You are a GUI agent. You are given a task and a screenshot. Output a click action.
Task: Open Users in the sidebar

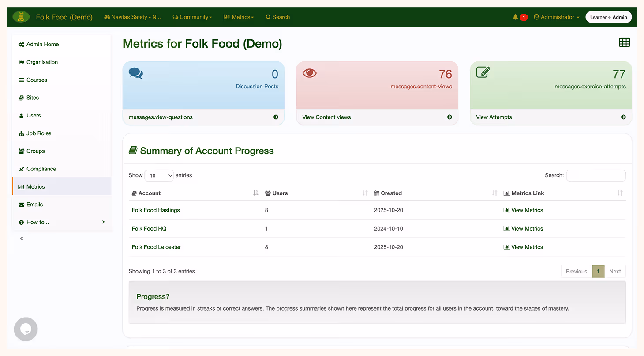(x=62, y=116)
